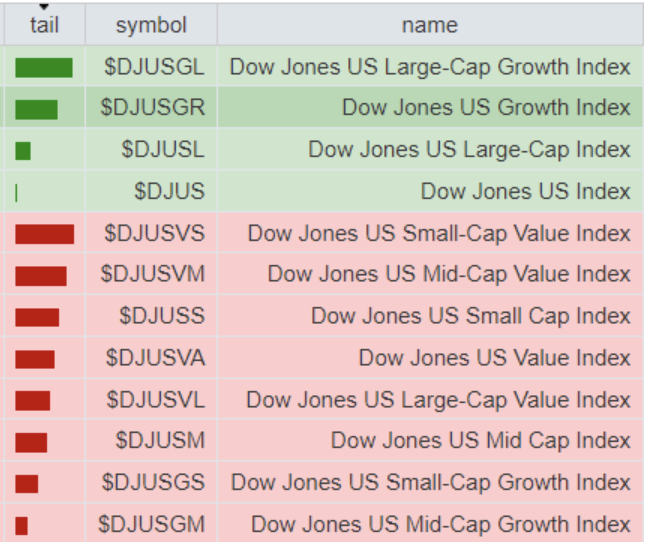Click the red tail bar for $DJUSVS

coord(45,234)
